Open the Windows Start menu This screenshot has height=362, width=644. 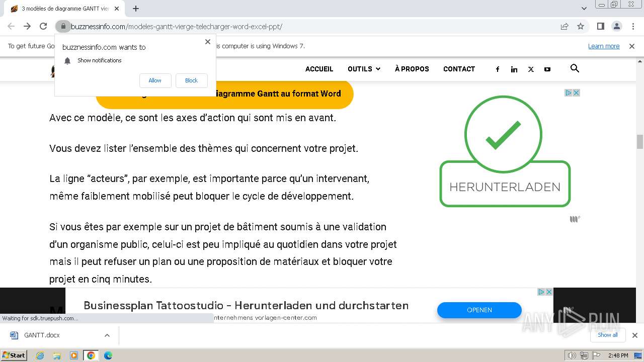point(14,355)
